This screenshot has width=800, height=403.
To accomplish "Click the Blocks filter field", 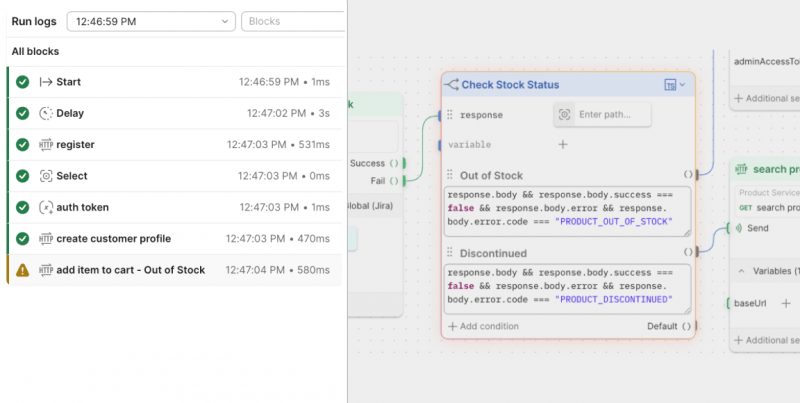I will pos(293,21).
